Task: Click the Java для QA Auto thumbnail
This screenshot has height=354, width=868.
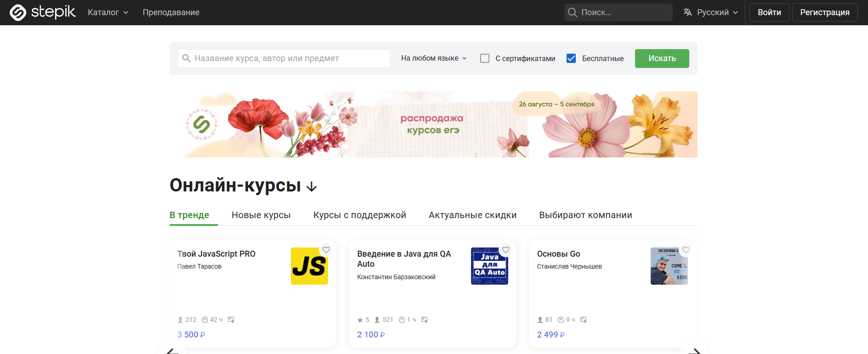Action: (x=489, y=266)
